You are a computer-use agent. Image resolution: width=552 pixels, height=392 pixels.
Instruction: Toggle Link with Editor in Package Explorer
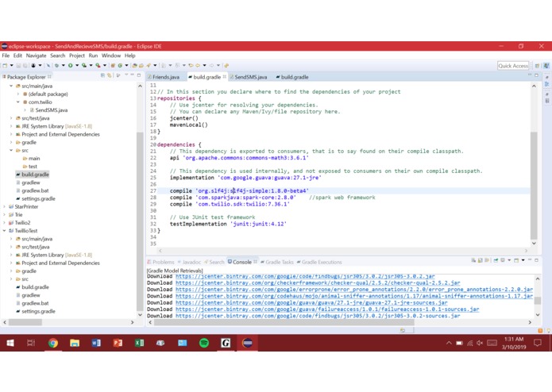[109, 75]
